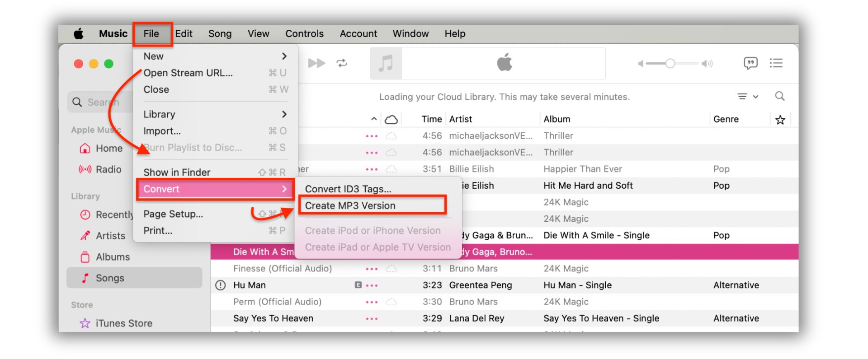The image size is (868, 359).
Task: Choose Import… in File menu
Action: tap(215, 131)
